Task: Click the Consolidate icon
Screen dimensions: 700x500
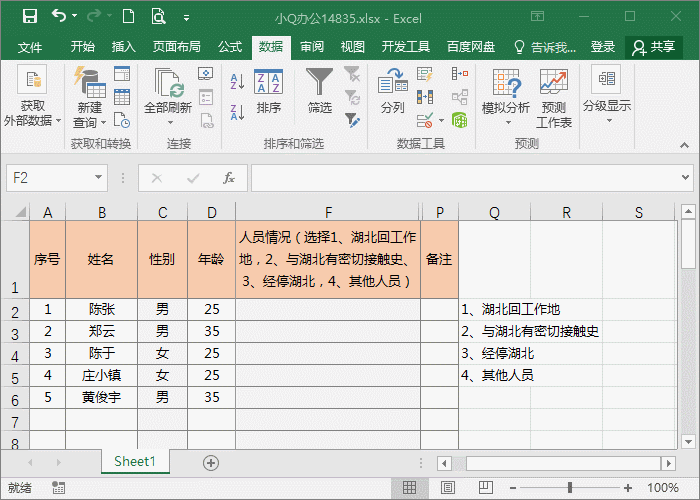Action: pyautogui.click(x=459, y=74)
